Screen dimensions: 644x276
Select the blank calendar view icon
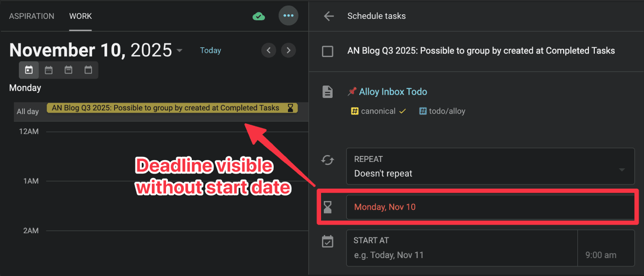[88, 70]
